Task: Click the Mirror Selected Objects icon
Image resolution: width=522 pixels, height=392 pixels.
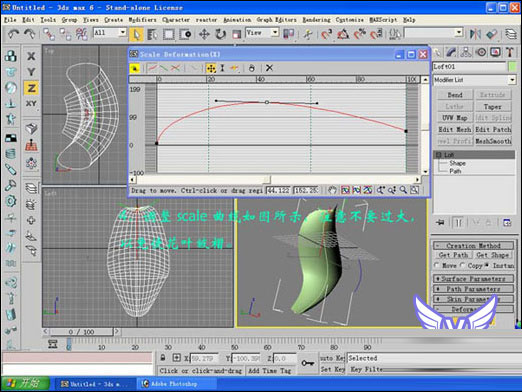Action: 475,34
